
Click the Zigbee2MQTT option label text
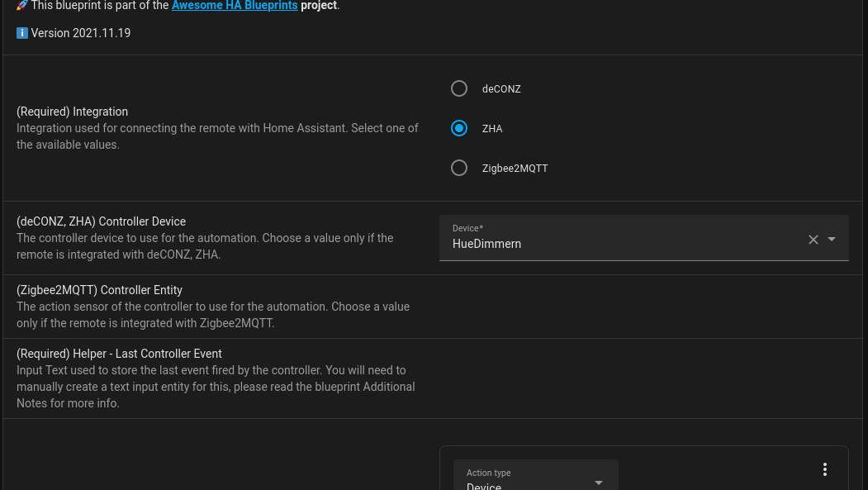[x=515, y=169]
